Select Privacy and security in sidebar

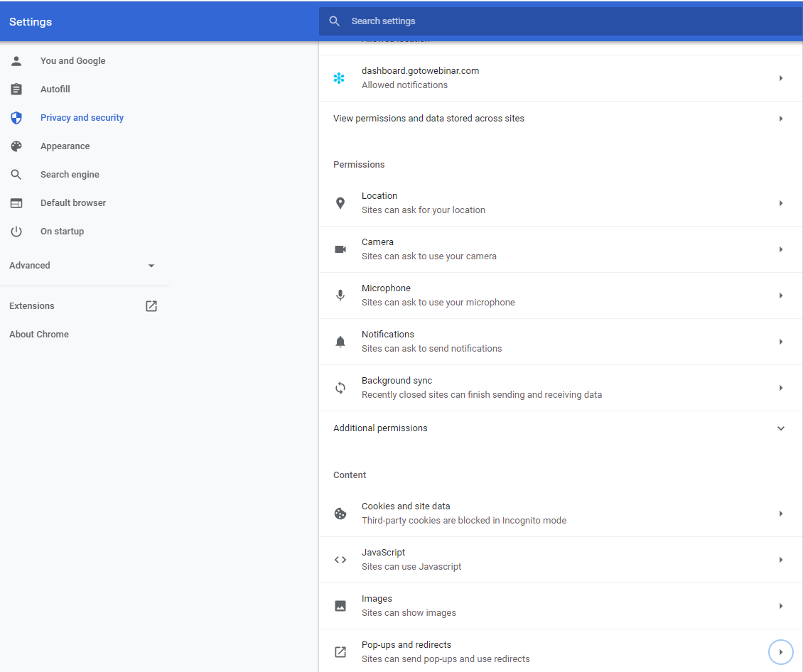82,118
